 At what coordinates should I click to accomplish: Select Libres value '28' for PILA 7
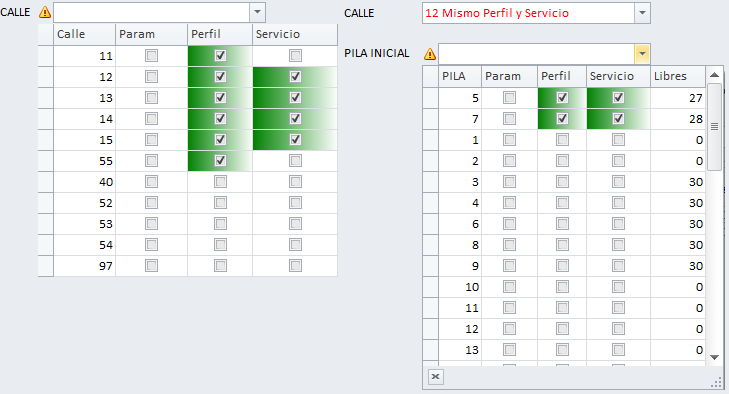(678, 119)
